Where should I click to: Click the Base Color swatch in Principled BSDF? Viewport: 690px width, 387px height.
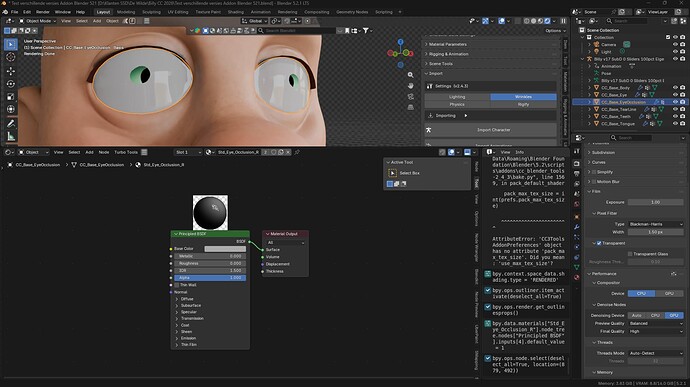[x=225, y=249]
